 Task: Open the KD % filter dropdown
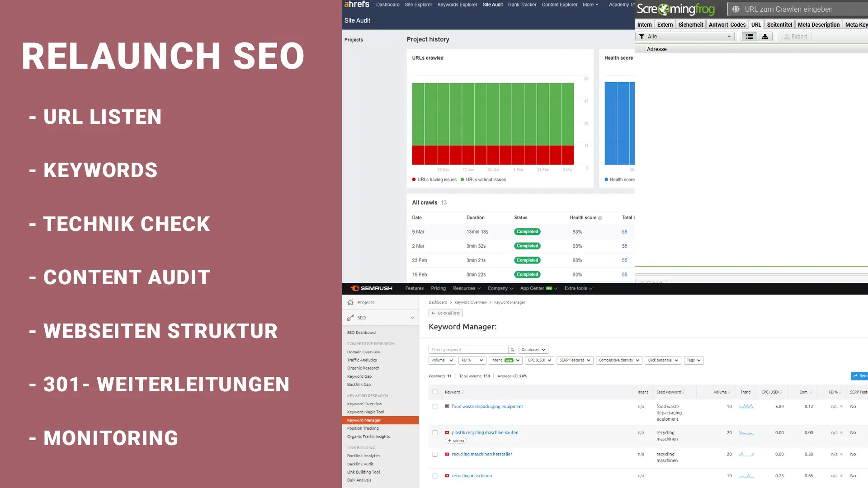tap(472, 360)
